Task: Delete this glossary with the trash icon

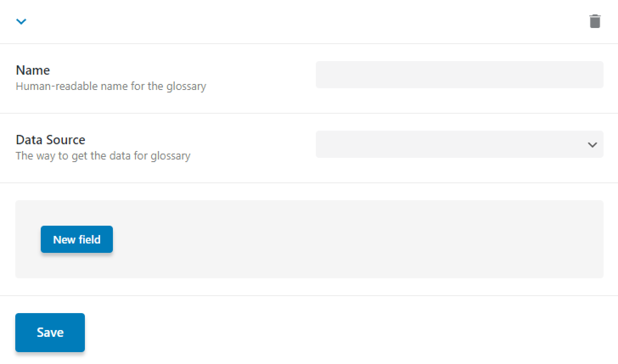Action: [595, 21]
